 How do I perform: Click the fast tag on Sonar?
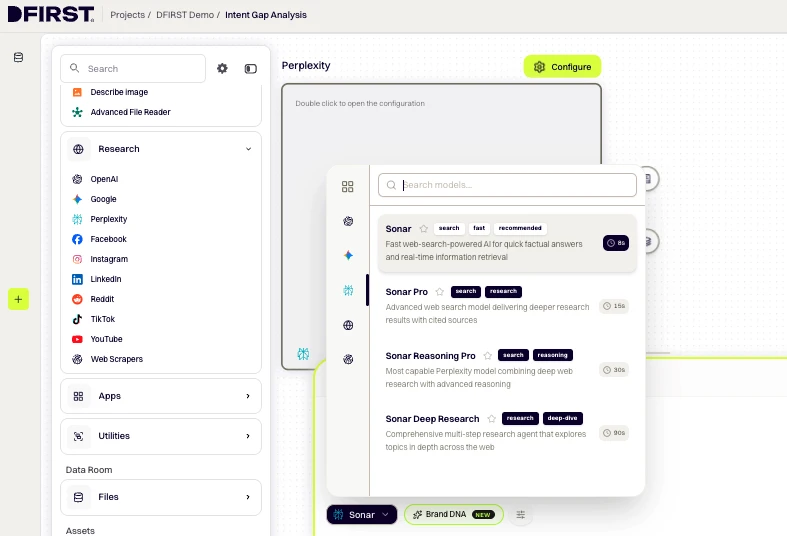click(x=479, y=228)
